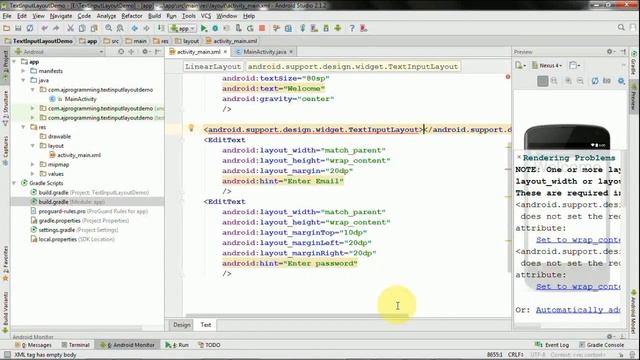Switch to the Design tab
Image resolution: width=640 pixels, height=360 pixels.
point(182,325)
